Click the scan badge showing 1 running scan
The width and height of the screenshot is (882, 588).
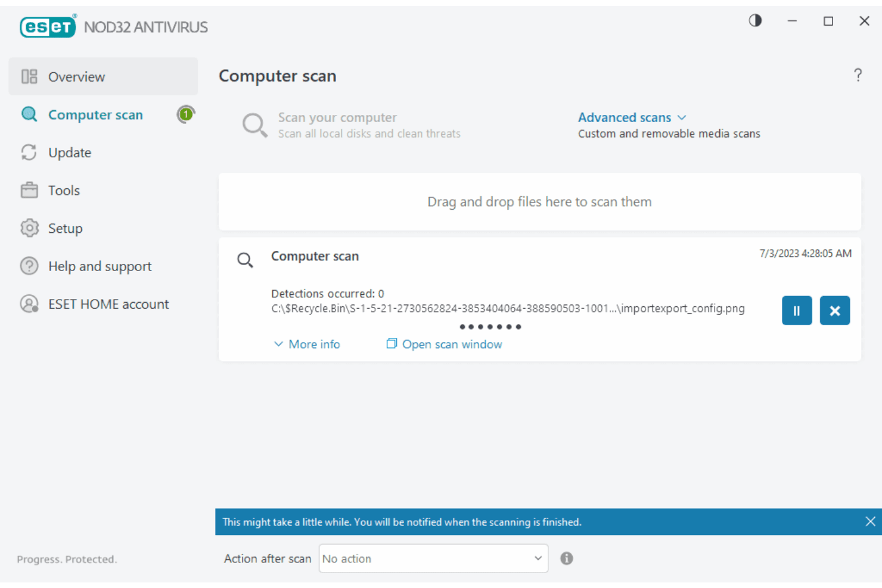[x=186, y=114]
